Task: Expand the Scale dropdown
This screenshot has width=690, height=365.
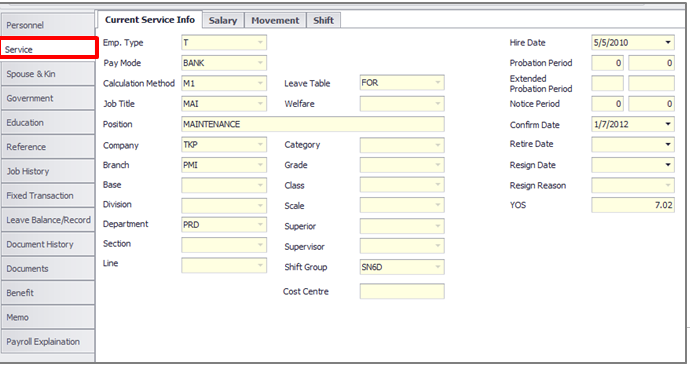Action: tap(438, 205)
